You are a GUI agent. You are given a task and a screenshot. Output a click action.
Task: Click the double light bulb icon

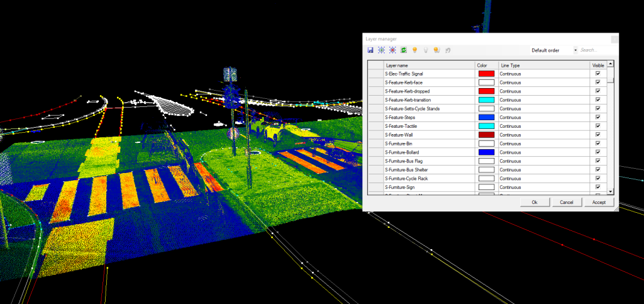pos(436,50)
